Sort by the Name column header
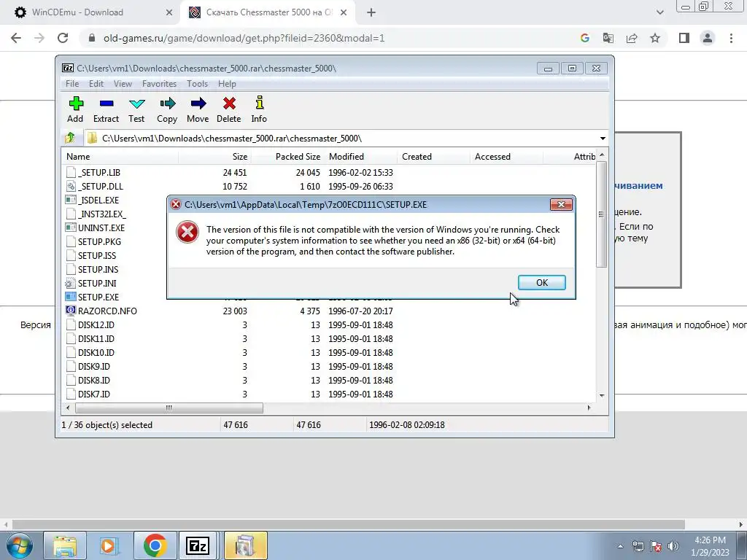 click(x=121, y=157)
